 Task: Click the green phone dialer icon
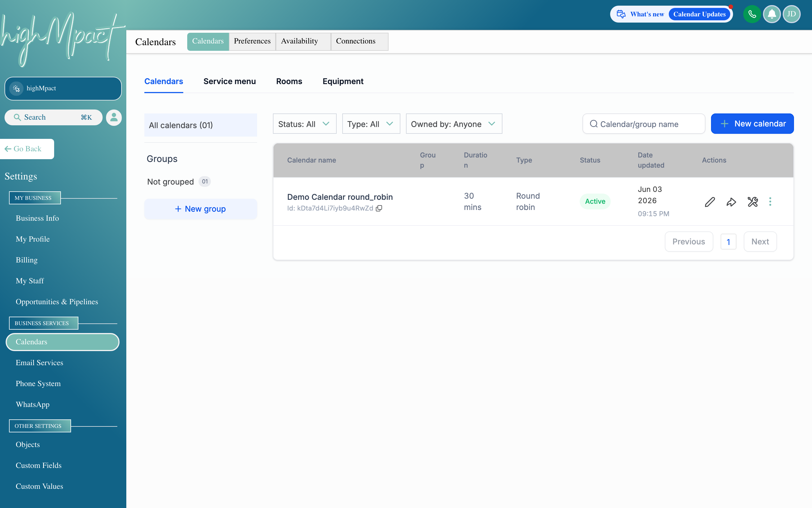pyautogui.click(x=752, y=14)
